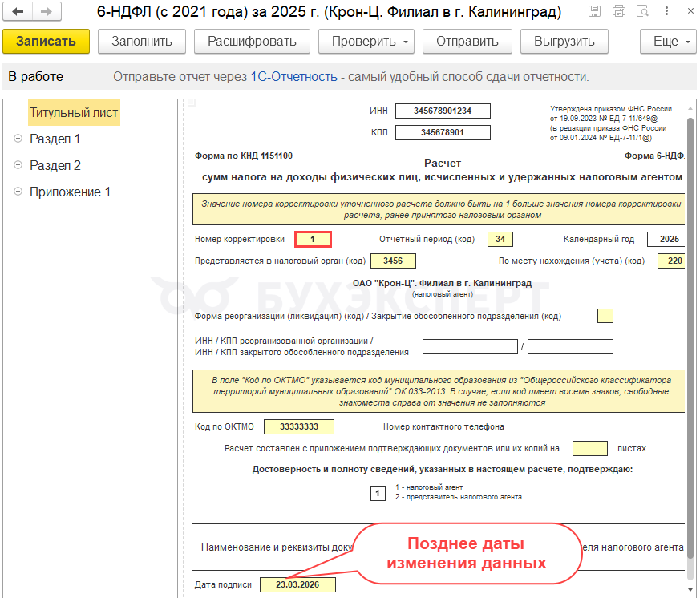Click the tax agent name ОАО "Крон-Ц"
700x598 pixels.
pyautogui.click(x=442, y=284)
